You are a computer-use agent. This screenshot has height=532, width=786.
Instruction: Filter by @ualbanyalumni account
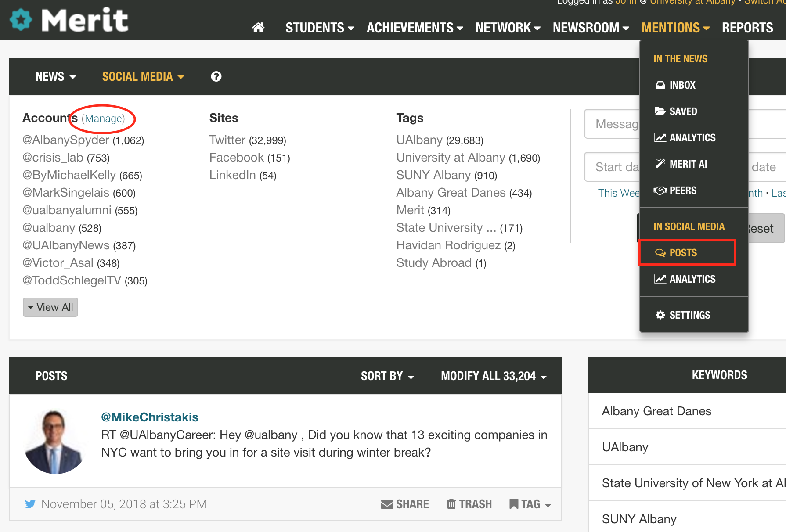coord(67,210)
